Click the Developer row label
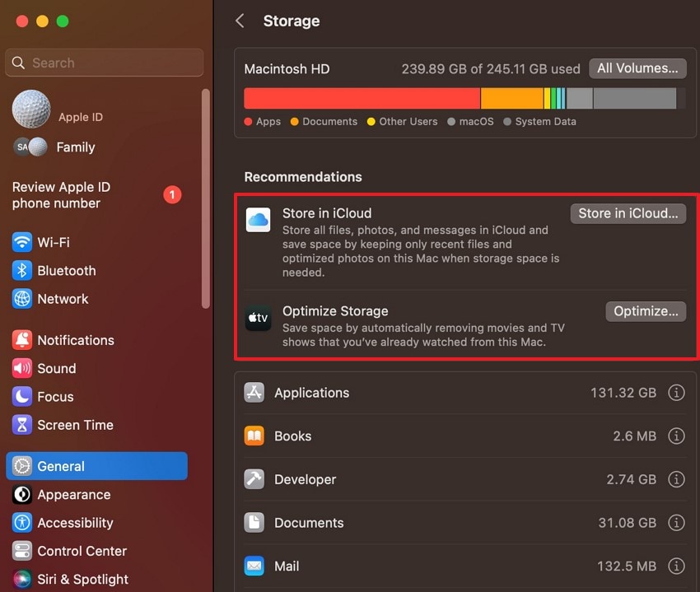This screenshot has width=700, height=592. tap(305, 479)
